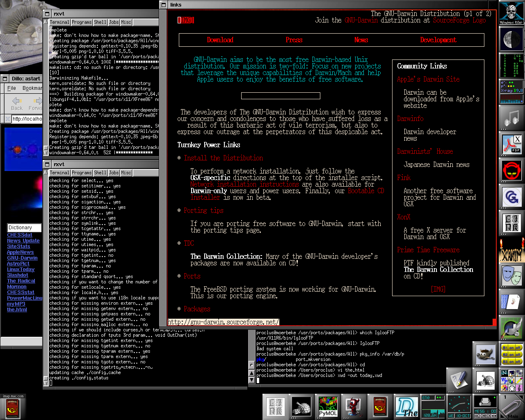Screen dimensions: 525x420
Task: Switch B3 to on
Action: 512,362
